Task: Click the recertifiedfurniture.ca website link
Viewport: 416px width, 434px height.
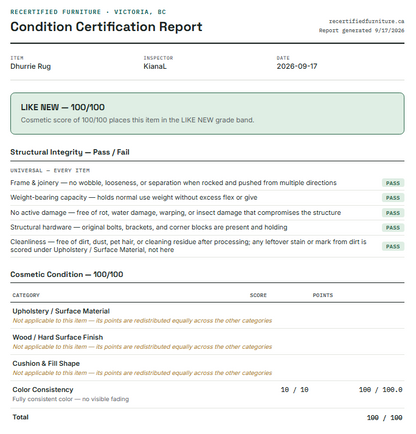Action: tap(366, 21)
